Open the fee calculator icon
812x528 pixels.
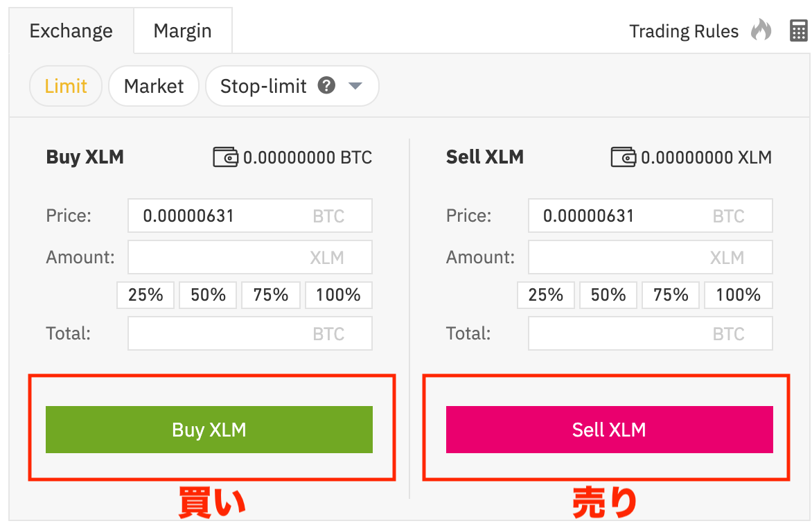pos(798,31)
